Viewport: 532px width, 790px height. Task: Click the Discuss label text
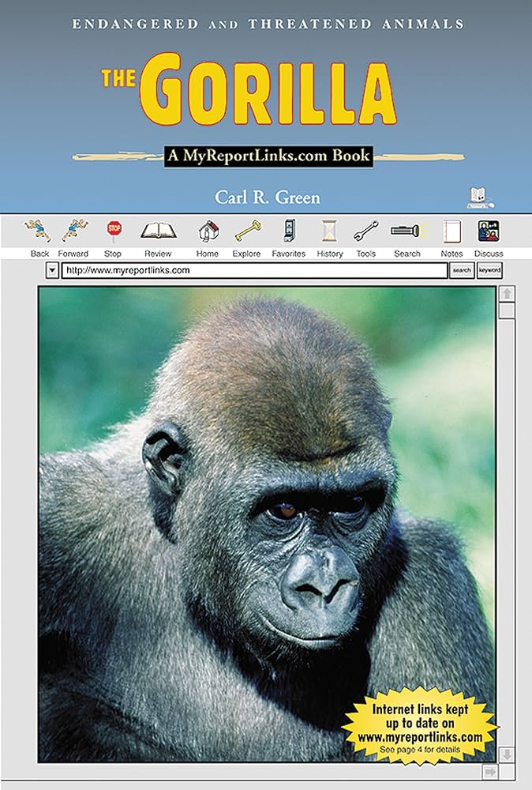[489, 254]
